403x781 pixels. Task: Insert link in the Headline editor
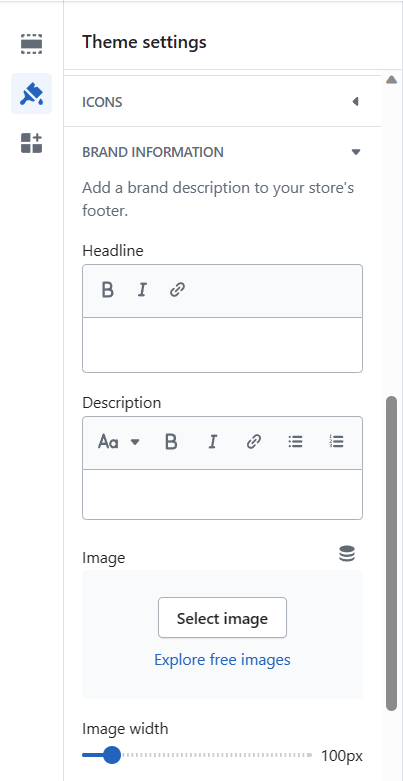178,290
